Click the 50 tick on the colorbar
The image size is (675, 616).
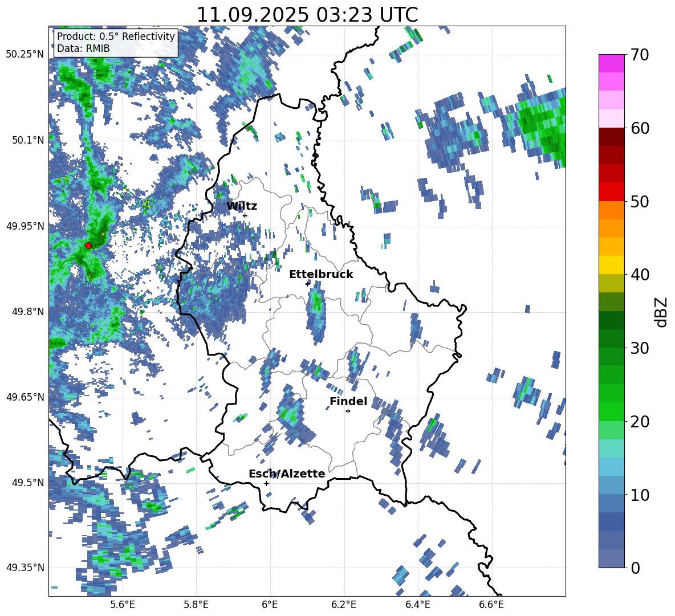[x=640, y=201]
